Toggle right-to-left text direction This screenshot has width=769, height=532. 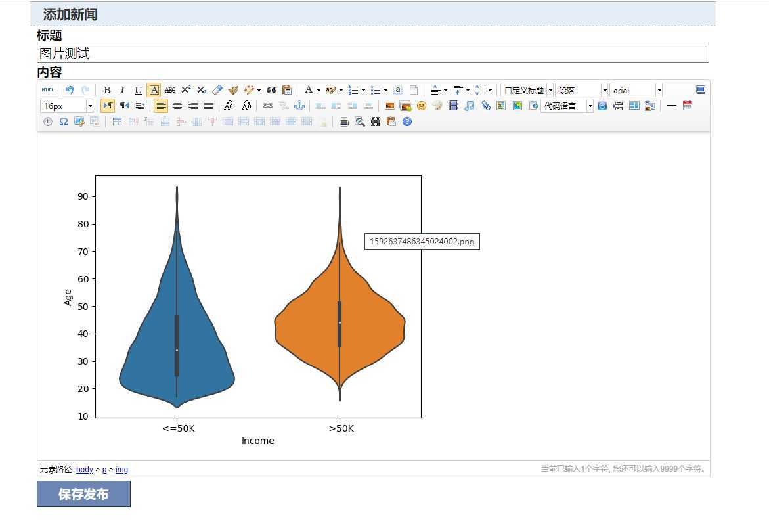[124, 106]
